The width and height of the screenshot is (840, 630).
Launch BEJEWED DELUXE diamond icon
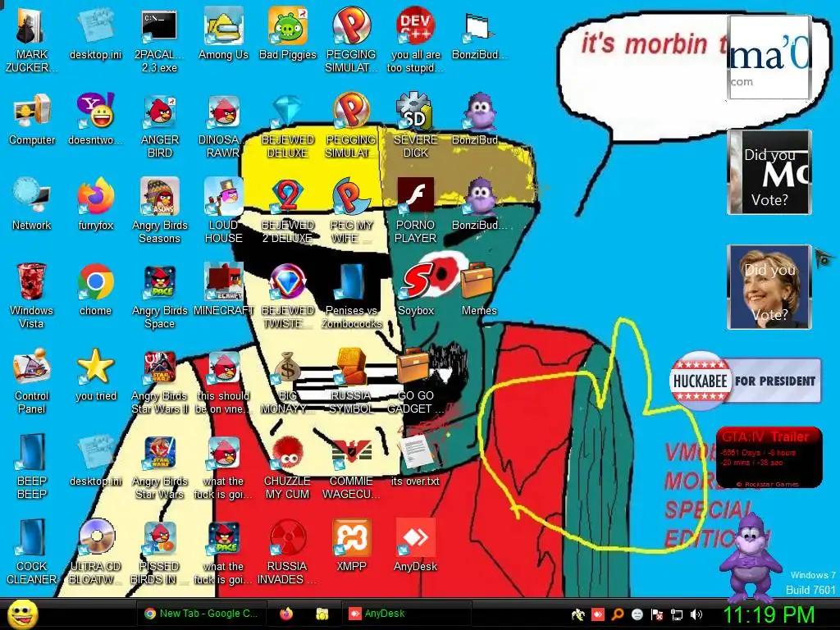pos(288,126)
